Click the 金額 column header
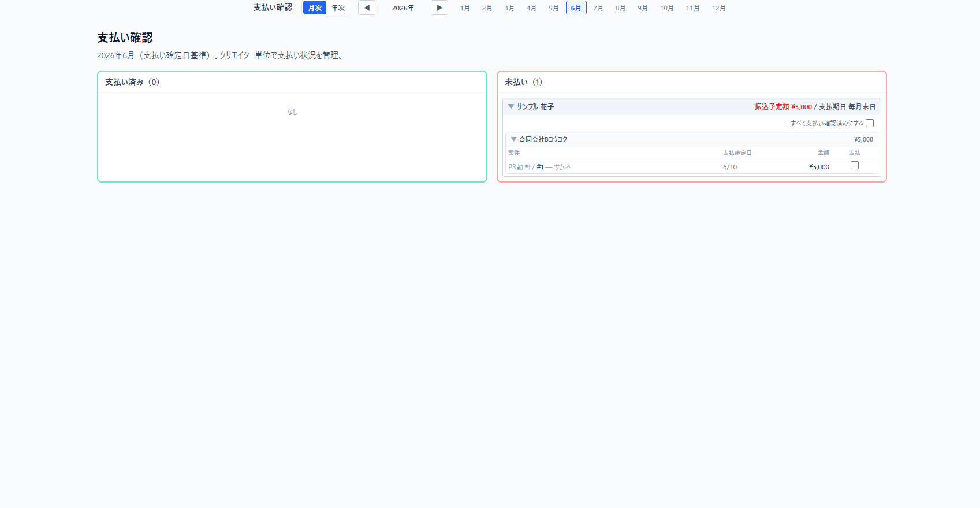 click(824, 153)
